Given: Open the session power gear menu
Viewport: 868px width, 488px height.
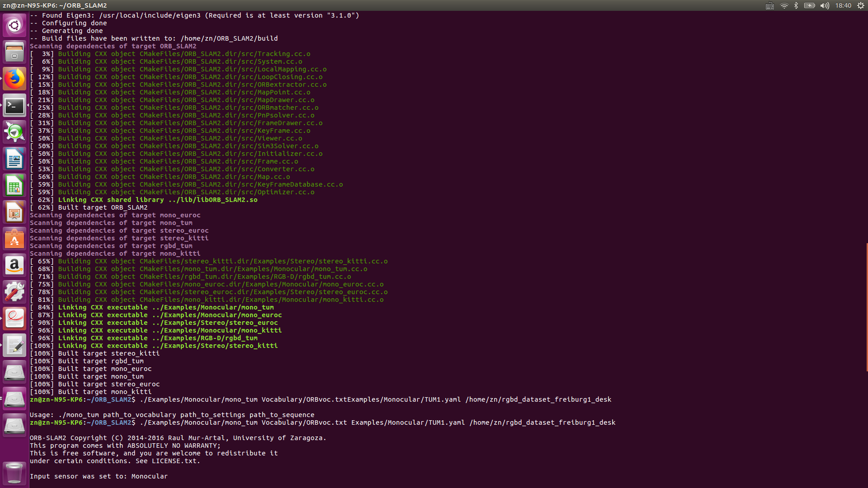Looking at the screenshot, I should point(861,5).
